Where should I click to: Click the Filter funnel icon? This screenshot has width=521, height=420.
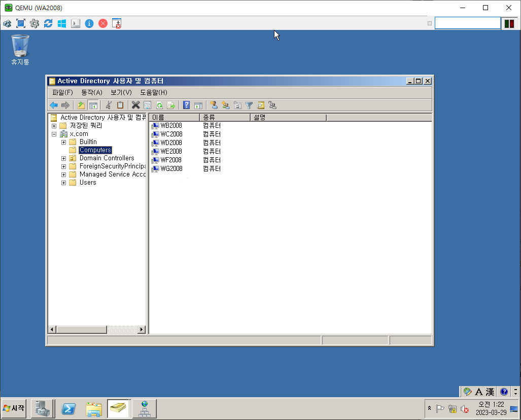249,106
